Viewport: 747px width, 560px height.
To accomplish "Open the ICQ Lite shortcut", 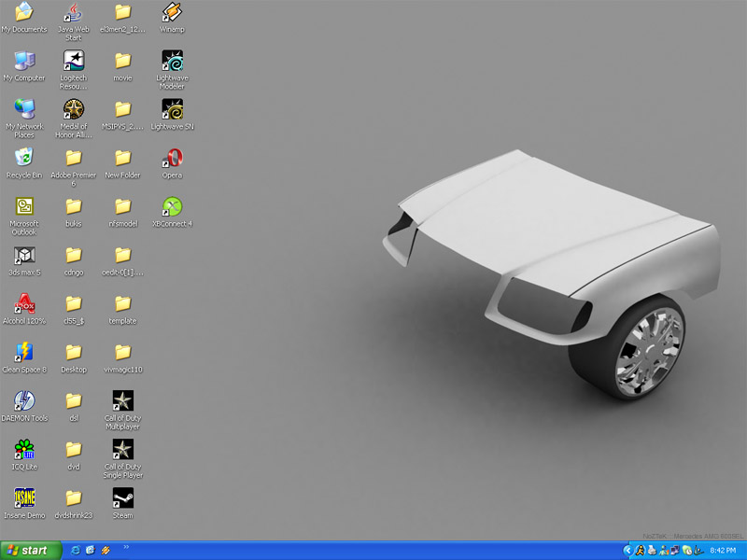I will point(24,449).
